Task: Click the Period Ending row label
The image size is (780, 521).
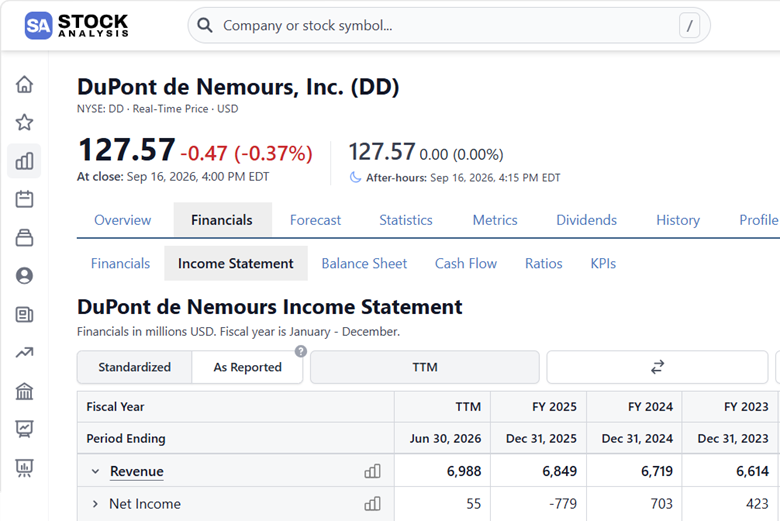Action: 126,438
